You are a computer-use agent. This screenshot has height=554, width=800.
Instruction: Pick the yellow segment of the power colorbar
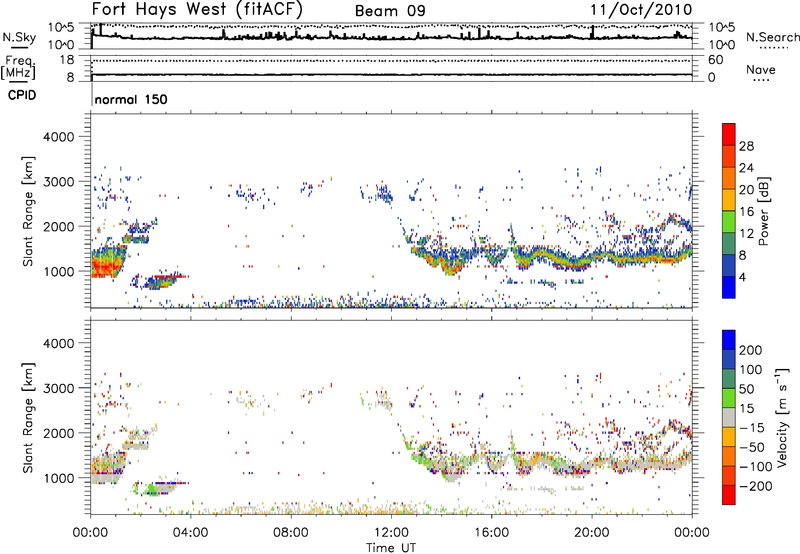(x=729, y=200)
